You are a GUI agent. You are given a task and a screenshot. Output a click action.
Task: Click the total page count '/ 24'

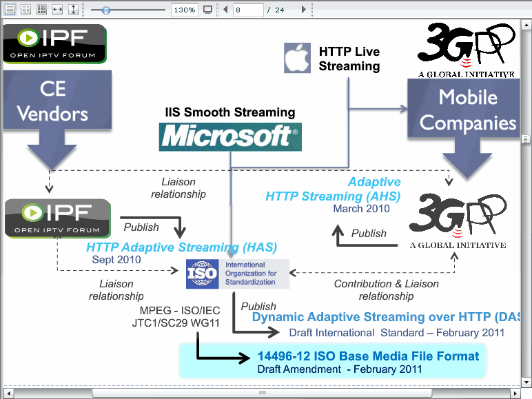tap(276, 10)
